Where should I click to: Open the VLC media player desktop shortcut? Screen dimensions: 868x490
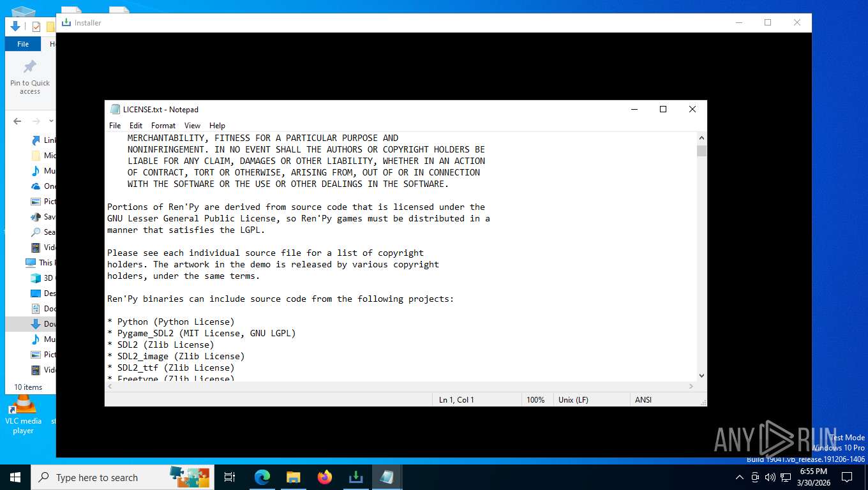pos(23,415)
